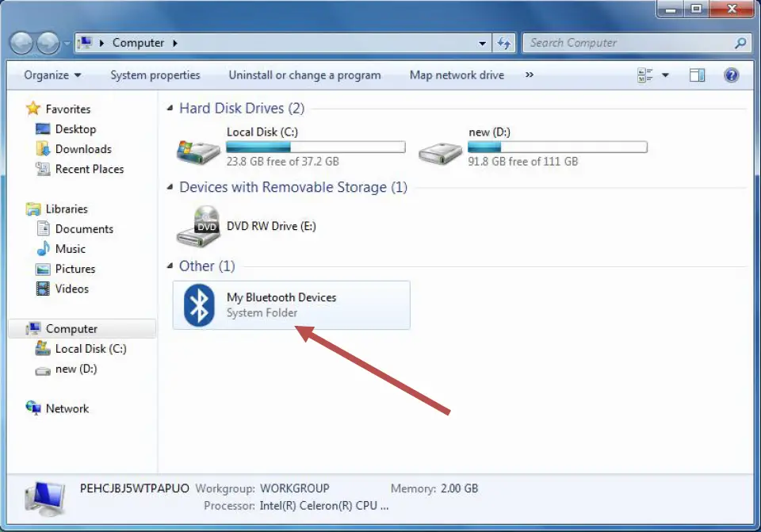
Task: Click Memory value 2.00 GB
Action: tap(459, 488)
